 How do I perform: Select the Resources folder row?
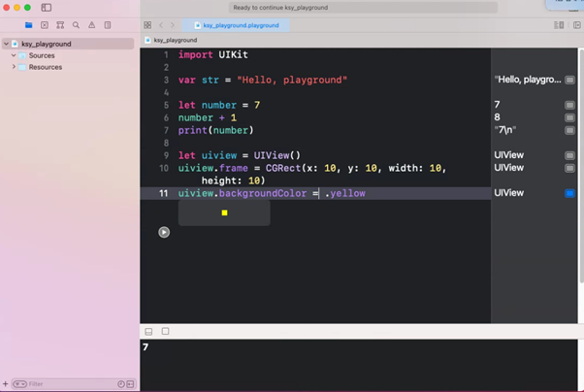tap(68, 67)
